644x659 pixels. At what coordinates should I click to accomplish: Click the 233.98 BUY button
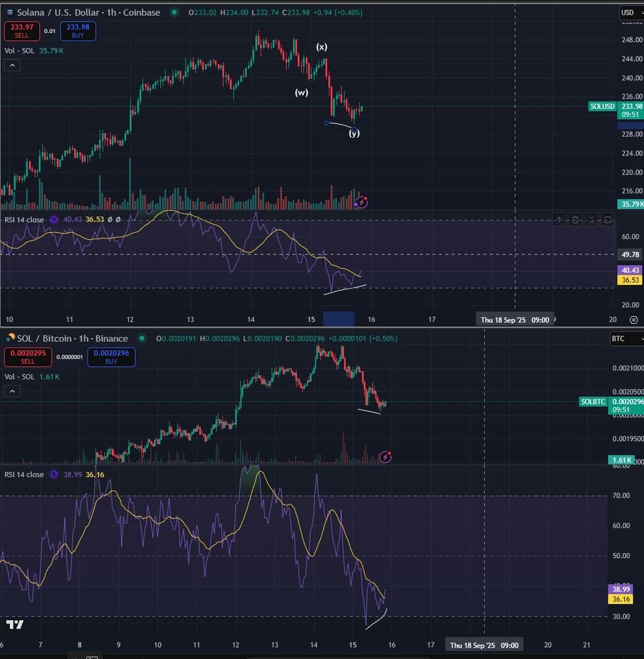(78, 31)
